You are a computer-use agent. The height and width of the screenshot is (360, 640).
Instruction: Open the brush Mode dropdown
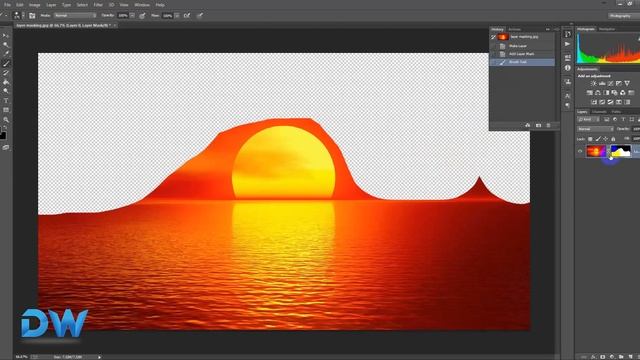tap(75, 16)
